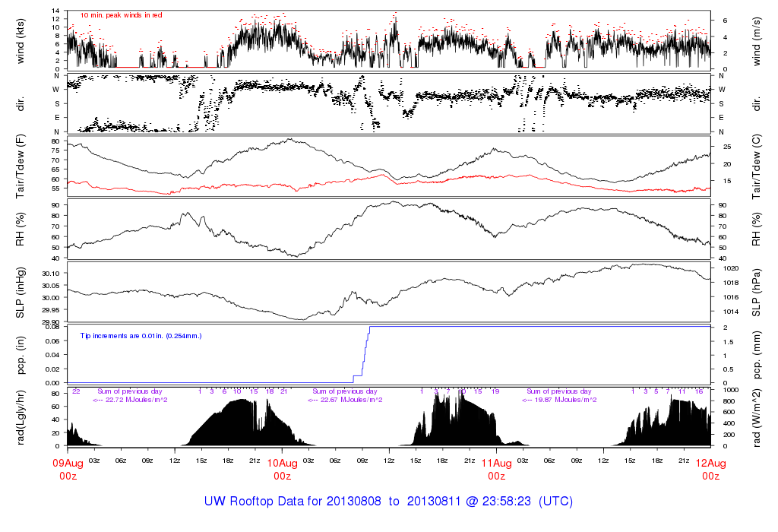The height and width of the screenshot is (532, 778).
Task: Click the 22.72 MJoules/m^2 daily sum text
Action: 130,400
